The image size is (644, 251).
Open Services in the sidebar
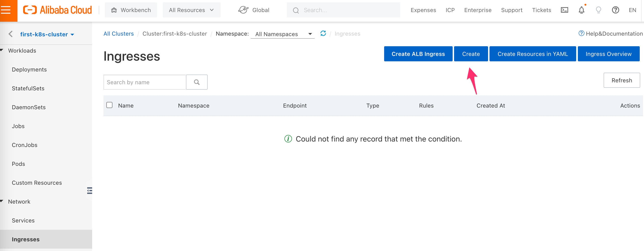(23, 220)
